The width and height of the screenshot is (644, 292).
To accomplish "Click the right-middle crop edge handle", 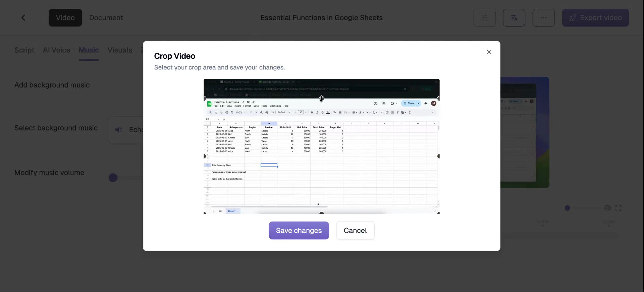I will click(x=438, y=156).
